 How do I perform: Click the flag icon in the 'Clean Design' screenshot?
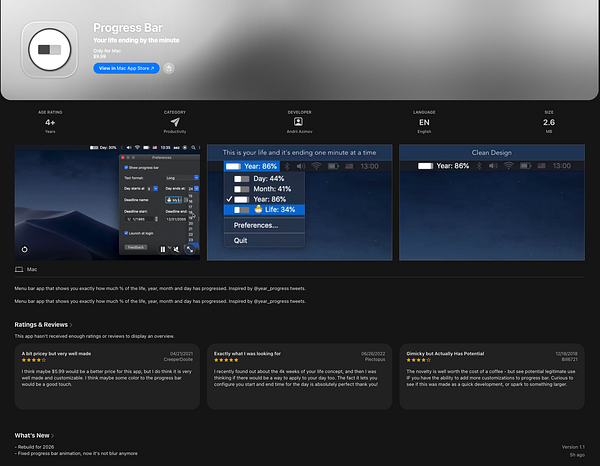click(x=541, y=166)
